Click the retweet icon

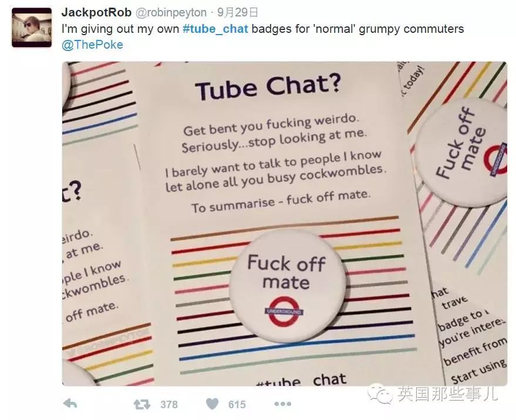point(142,404)
